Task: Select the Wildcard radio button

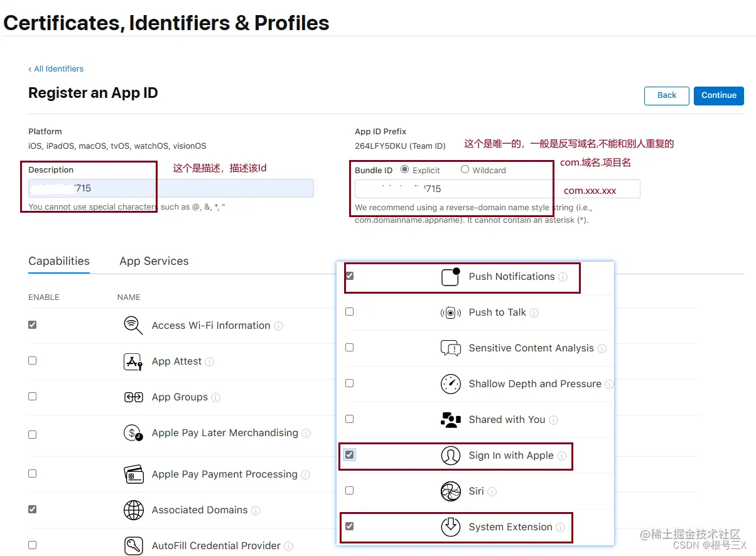Action: coord(463,169)
